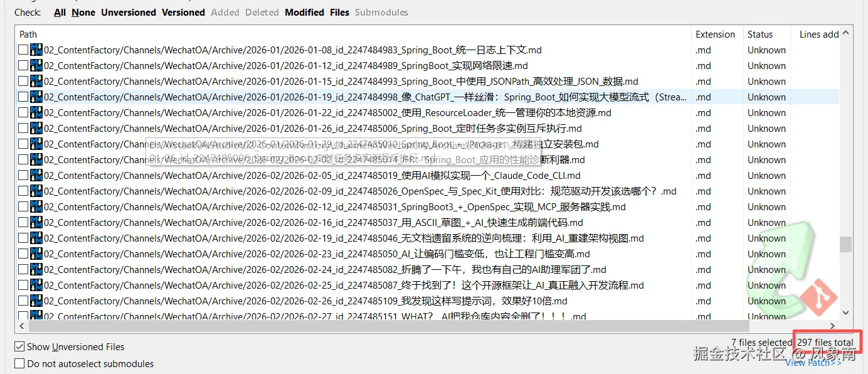Image resolution: width=868 pixels, height=374 pixels.
Task: Click the Unversioned check link
Action: 129,13
